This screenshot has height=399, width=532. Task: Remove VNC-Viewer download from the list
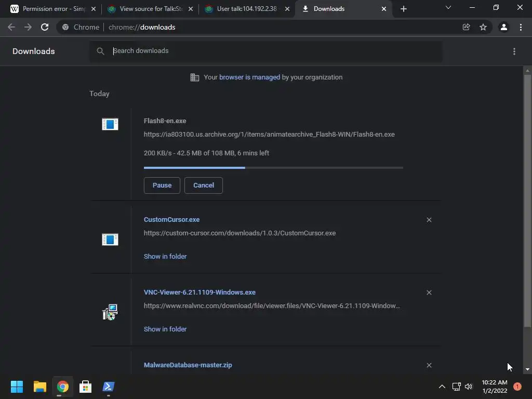pyautogui.click(x=429, y=292)
